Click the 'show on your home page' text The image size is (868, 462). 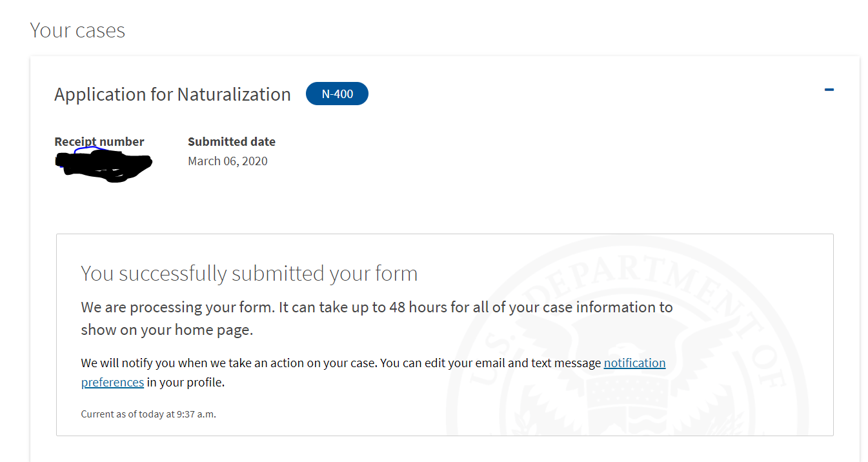click(x=166, y=330)
